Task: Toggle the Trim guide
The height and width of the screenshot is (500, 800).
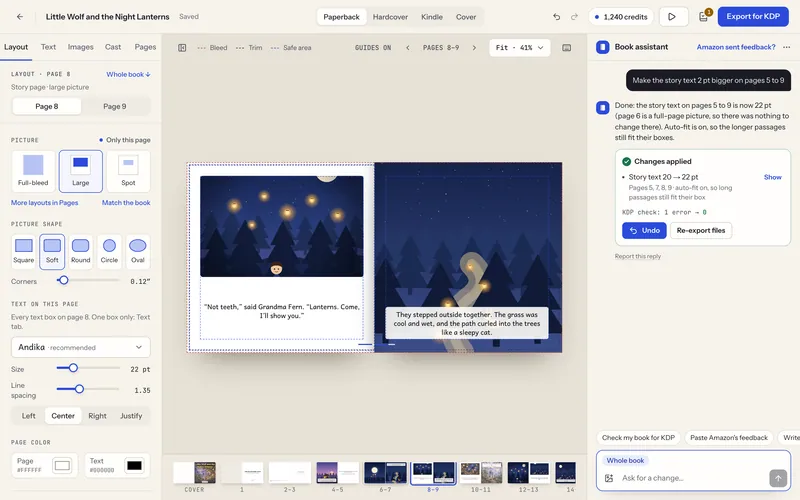Action: tap(249, 47)
